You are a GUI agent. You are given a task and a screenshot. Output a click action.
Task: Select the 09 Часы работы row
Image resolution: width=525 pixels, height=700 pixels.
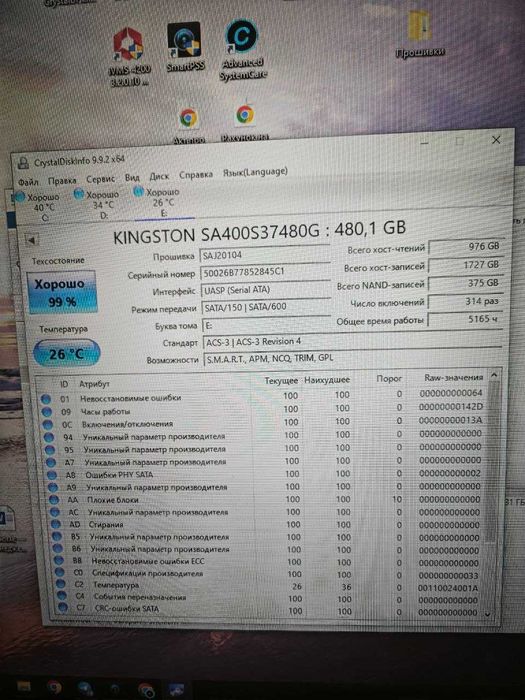(264, 409)
